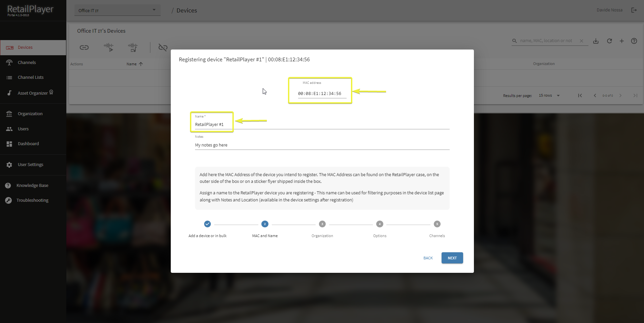Click the link device chain icon
644x323 pixels.
tap(84, 47)
